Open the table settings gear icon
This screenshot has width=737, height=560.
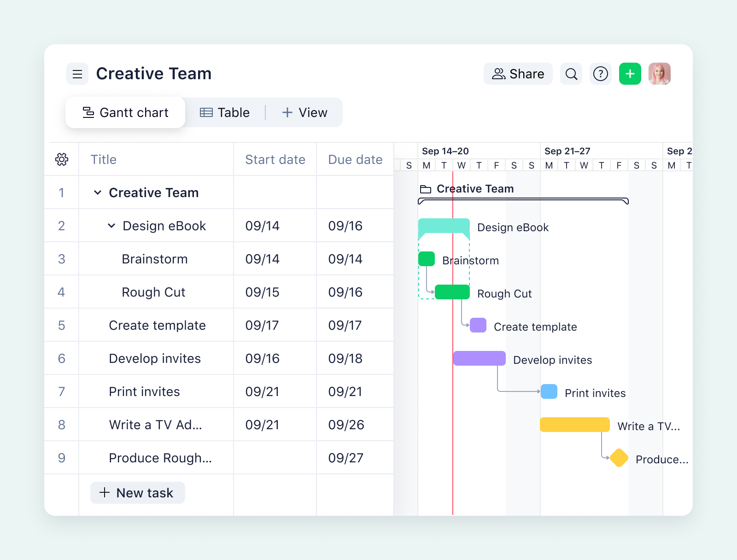pos(61,159)
